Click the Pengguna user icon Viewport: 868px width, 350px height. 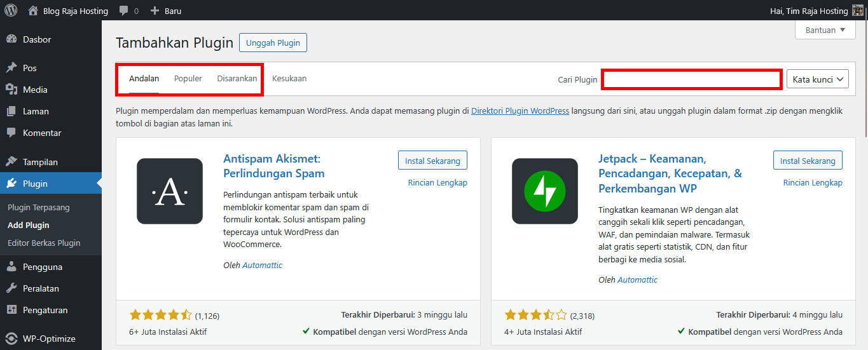click(11, 267)
